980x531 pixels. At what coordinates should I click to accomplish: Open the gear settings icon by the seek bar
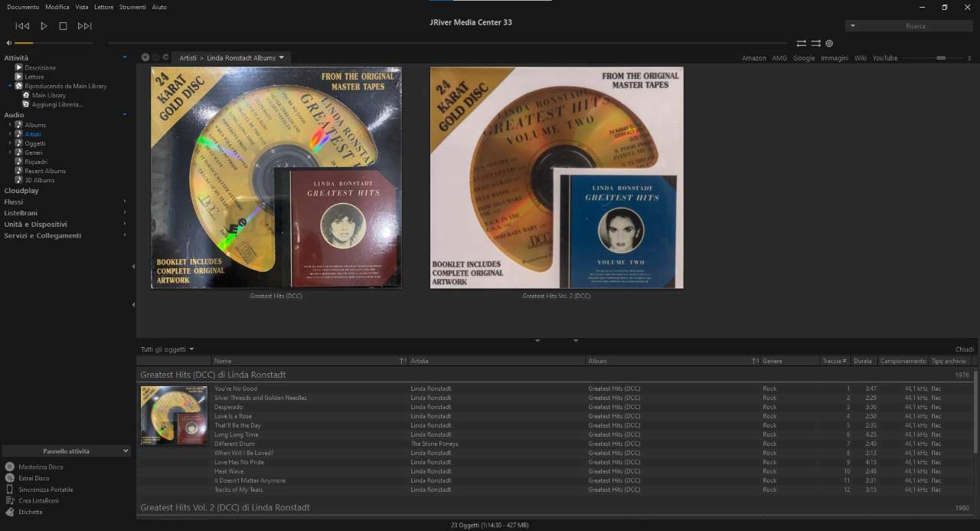pyautogui.click(x=829, y=44)
